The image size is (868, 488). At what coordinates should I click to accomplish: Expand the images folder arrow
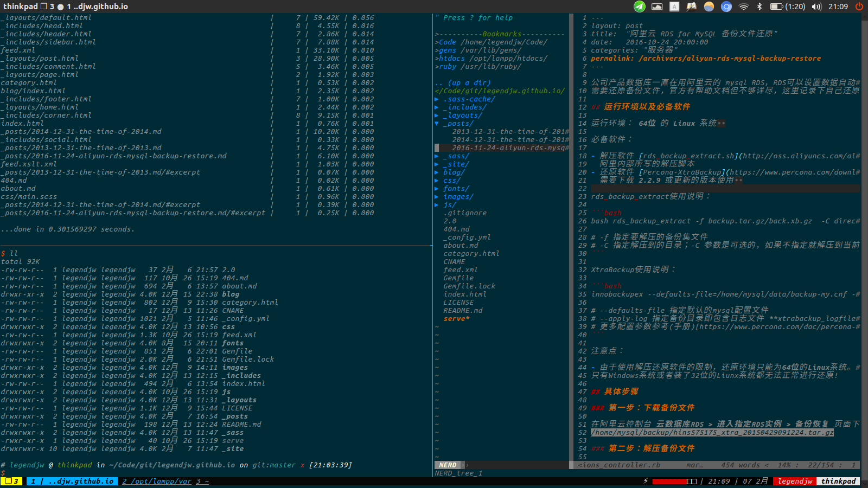pyautogui.click(x=437, y=197)
